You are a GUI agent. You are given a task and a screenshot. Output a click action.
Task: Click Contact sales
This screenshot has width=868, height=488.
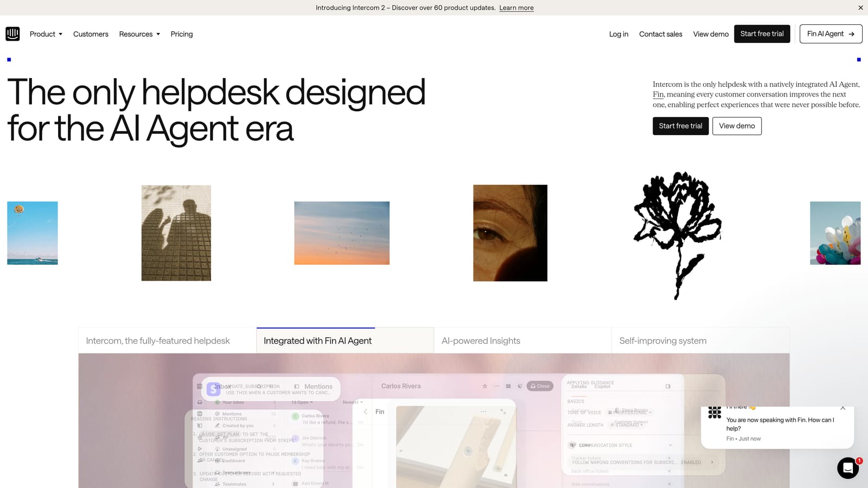point(661,34)
